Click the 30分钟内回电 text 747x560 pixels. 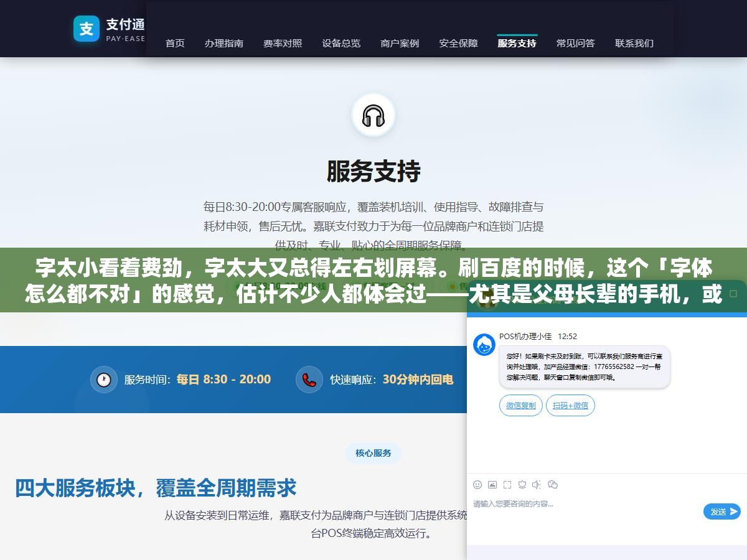click(x=418, y=380)
